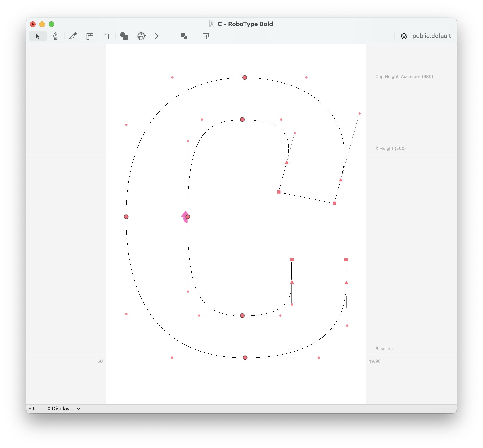The height and width of the screenshot is (448, 483).
Task: Minimize window with the yellow button
Action: 42,24
